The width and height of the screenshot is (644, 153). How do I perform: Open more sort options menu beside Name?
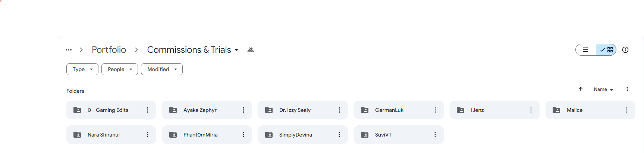coord(627,89)
